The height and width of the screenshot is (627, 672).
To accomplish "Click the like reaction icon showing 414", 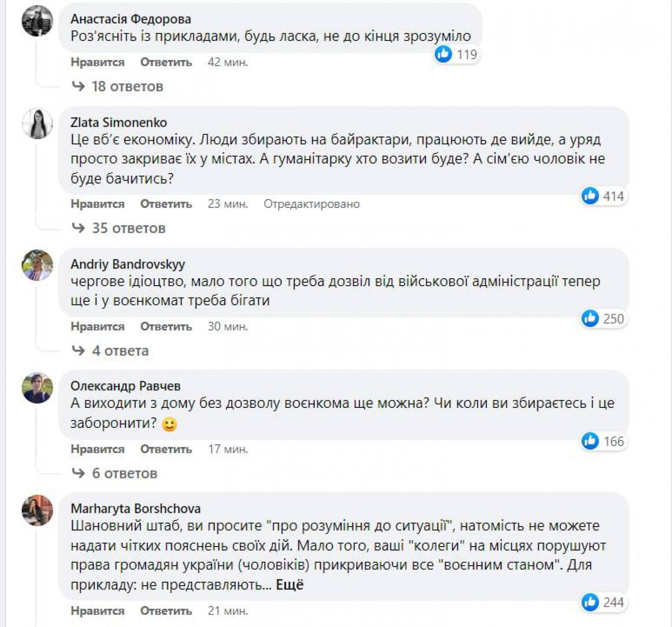I will pyautogui.click(x=590, y=196).
